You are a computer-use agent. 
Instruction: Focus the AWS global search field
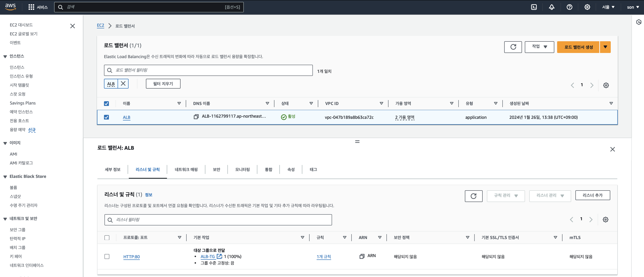(149, 7)
